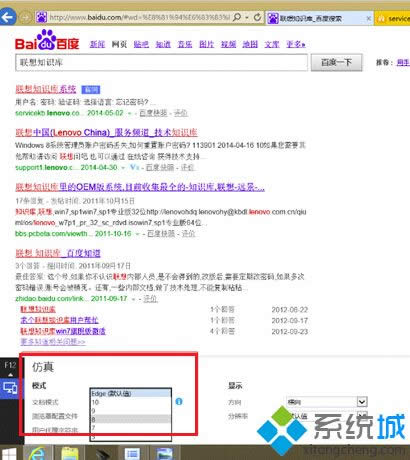Screen dimensions: 410x460
Task: Click the blue info icon beside document mode
Action: click(x=179, y=402)
